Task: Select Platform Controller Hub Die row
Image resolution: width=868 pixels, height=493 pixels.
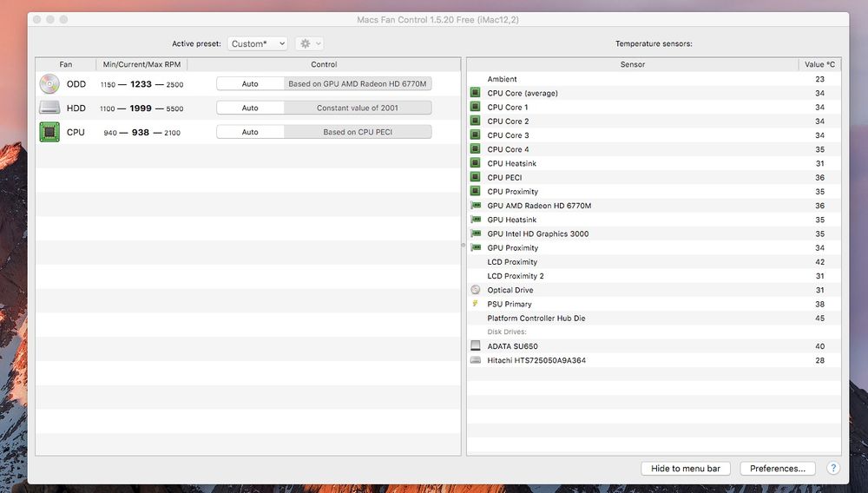Action: 654,319
